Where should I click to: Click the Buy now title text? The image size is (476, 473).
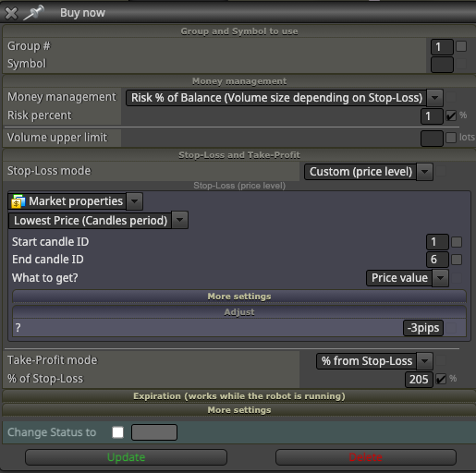tap(82, 13)
